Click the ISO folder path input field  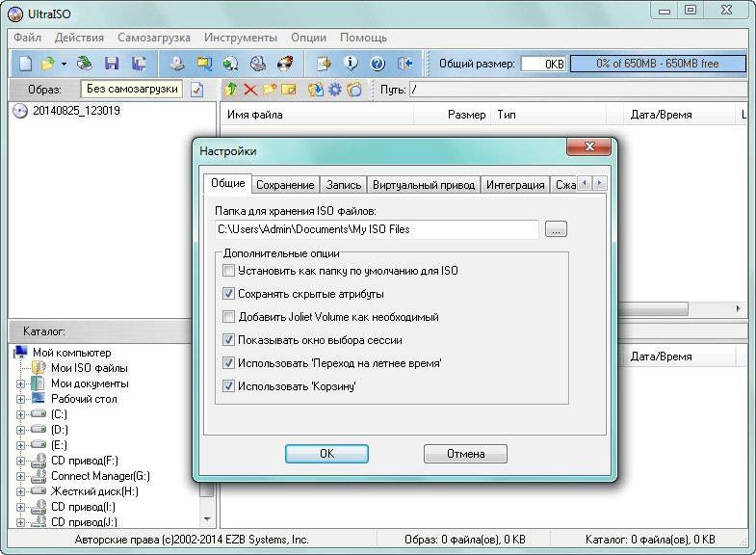[377, 229]
